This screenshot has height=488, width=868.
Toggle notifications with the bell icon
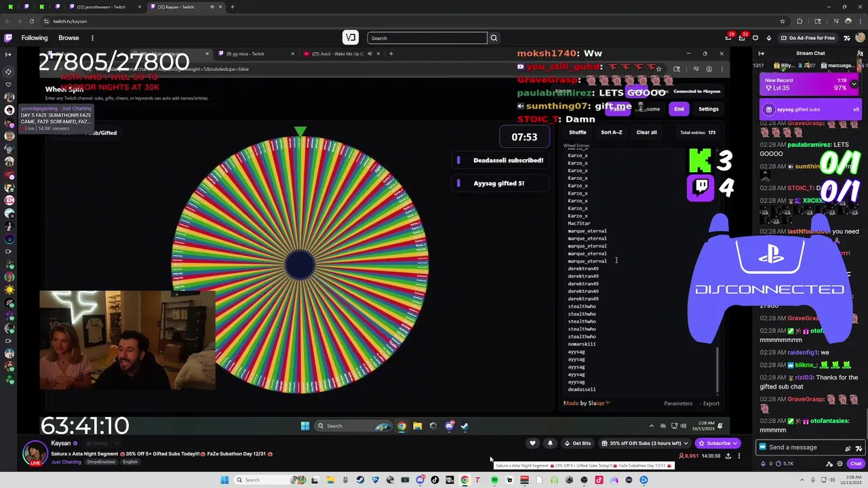[x=550, y=443]
